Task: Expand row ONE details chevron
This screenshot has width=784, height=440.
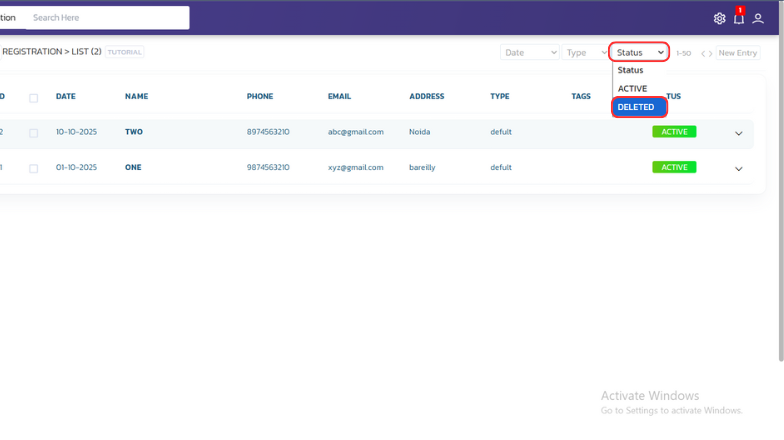Action: pyautogui.click(x=739, y=168)
